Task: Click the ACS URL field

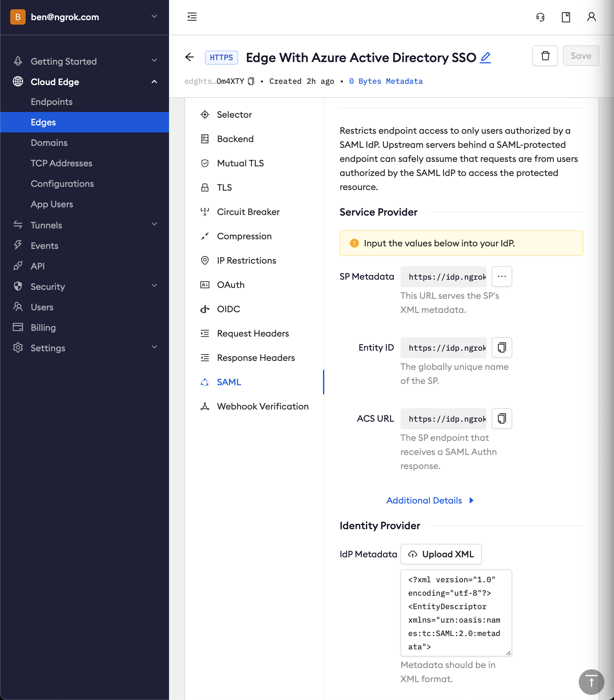Action: (443, 418)
